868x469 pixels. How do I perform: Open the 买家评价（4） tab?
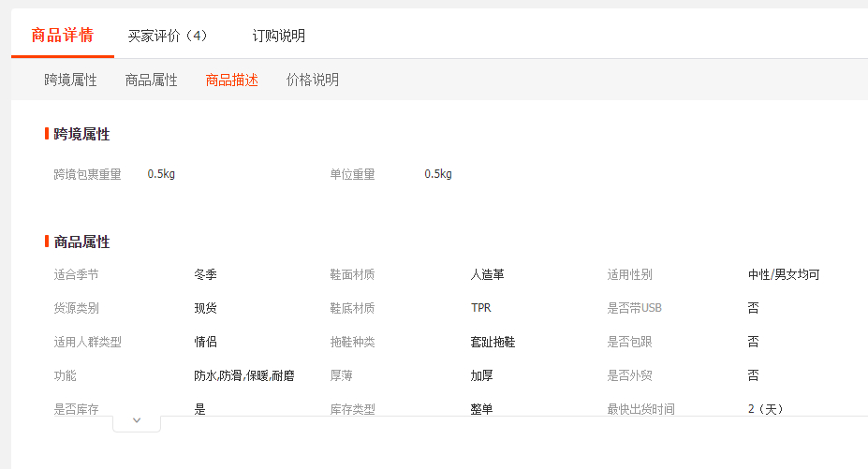point(168,36)
